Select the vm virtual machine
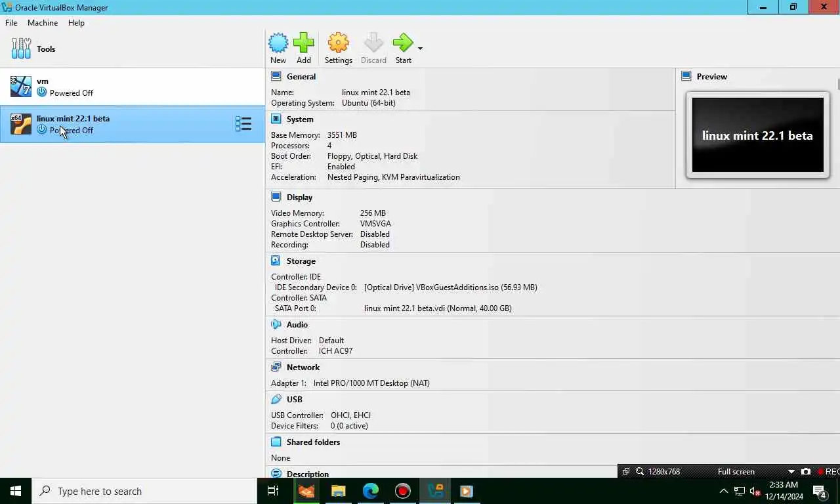 133,87
